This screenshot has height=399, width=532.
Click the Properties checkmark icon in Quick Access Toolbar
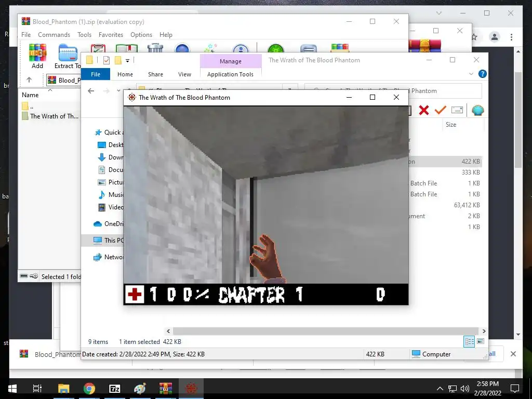coord(107,60)
